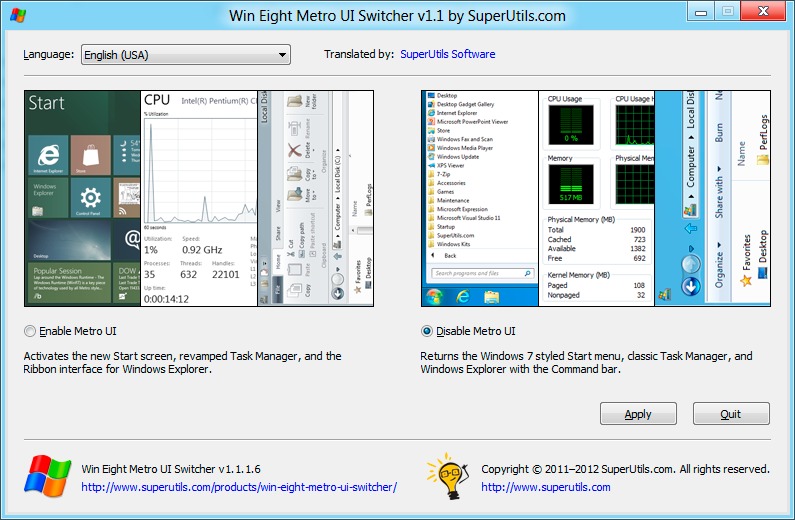
Task: Click the Windows flag icon in title bar
Action: [x=19, y=15]
